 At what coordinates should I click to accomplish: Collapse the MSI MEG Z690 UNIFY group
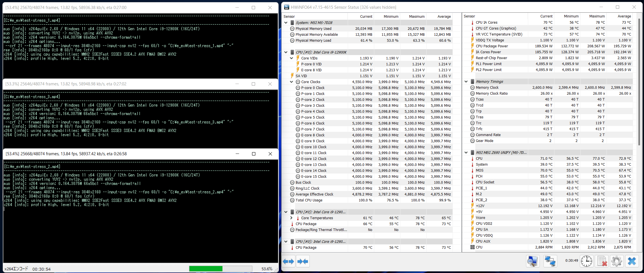click(x=466, y=153)
